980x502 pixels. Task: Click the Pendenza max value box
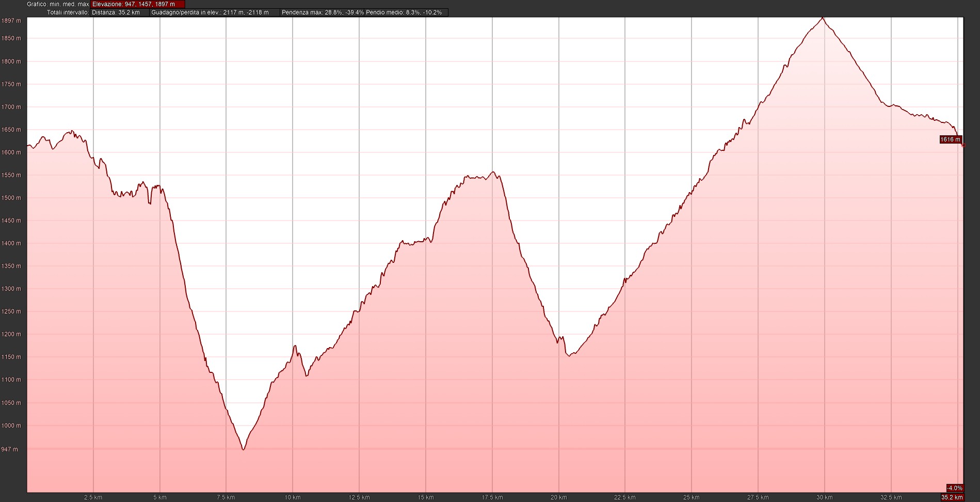pyautogui.click(x=323, y=12)
